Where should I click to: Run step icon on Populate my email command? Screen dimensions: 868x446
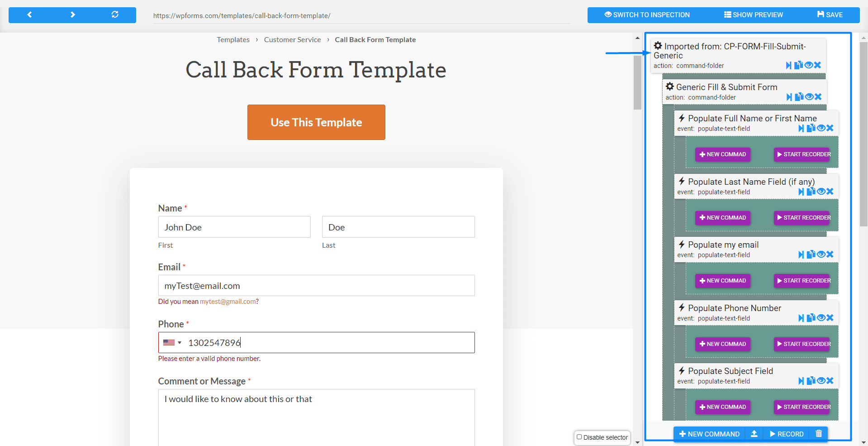[x=801, y=254]
